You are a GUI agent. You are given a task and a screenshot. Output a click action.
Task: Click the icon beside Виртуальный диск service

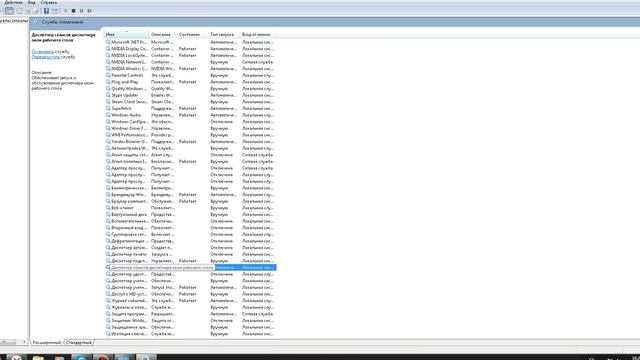click(x=108, y=214)
